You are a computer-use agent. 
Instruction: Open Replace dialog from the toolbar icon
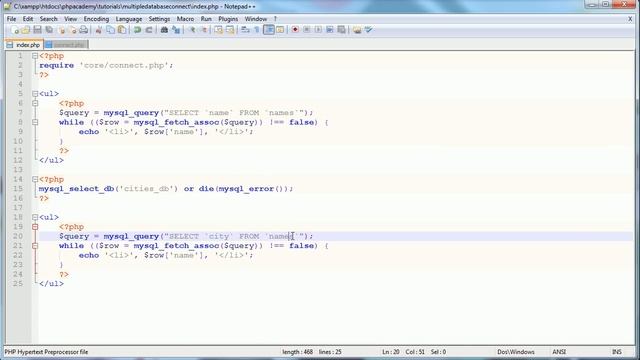[x=176, y=30]
